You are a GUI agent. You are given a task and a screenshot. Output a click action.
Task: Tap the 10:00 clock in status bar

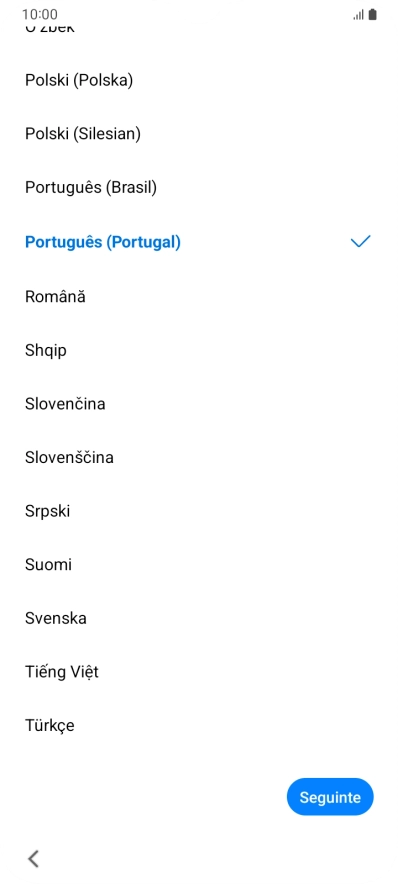(x=39, y=15)
